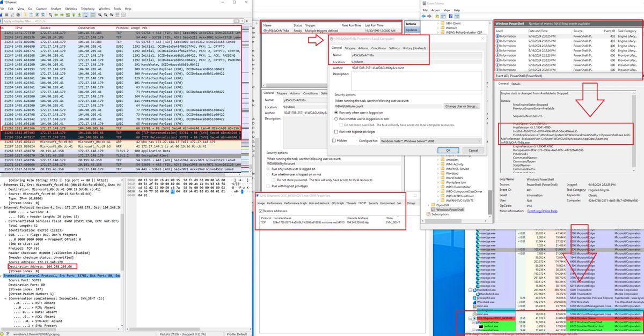This screenshot has height=336, width=644.
Task: Go back in Wireshark packet history
Action: click(x=56, y=15)
